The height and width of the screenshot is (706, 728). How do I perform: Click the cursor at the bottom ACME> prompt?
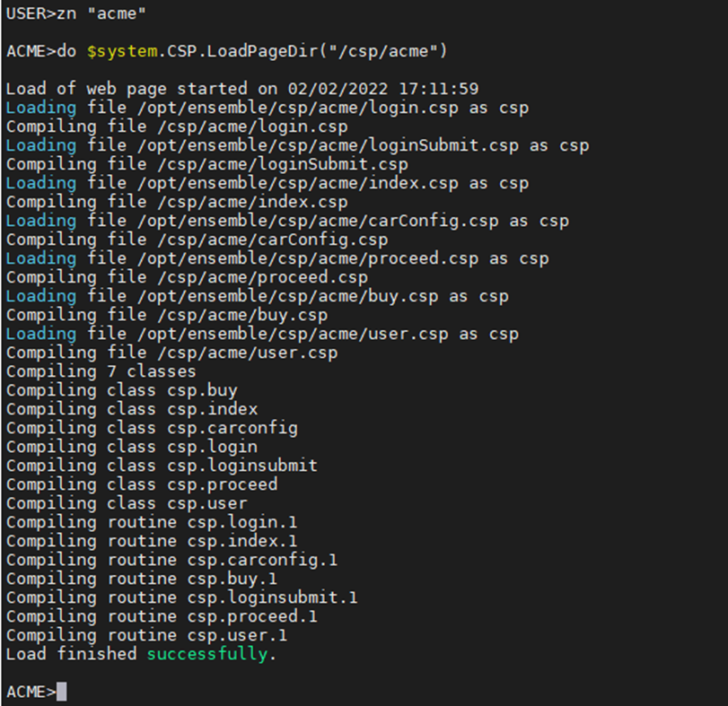[x=61, y=692]
